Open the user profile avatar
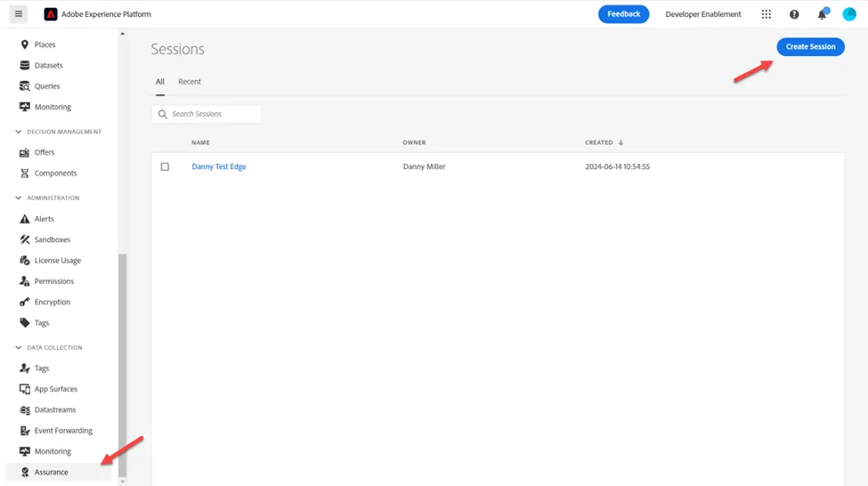Image resolution: width=868 pixels, height=486 pixels. 849,14
